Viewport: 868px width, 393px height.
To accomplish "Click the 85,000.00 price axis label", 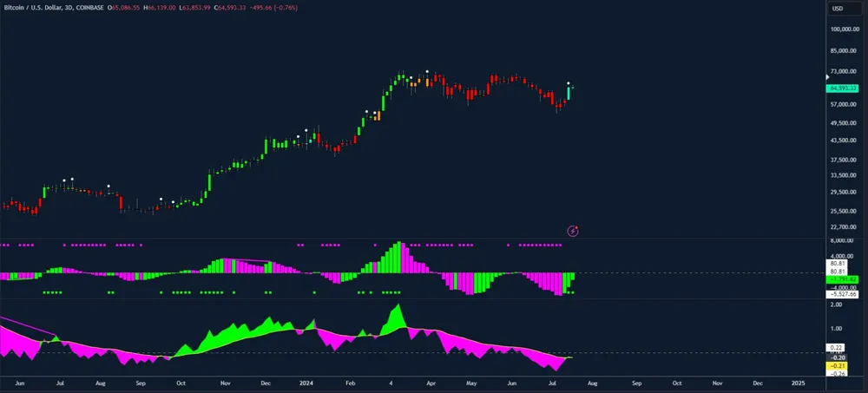I will (x=844, y=50).
